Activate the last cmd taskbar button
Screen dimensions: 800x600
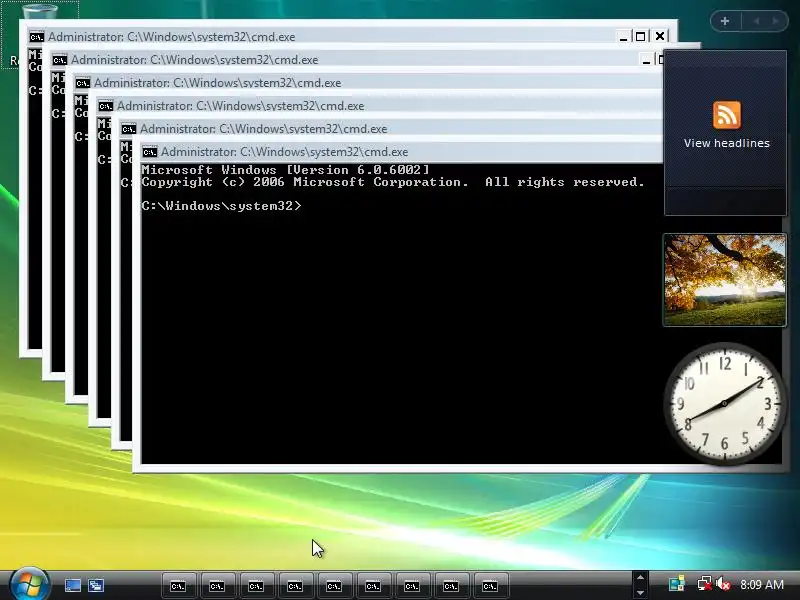[490, 586]
